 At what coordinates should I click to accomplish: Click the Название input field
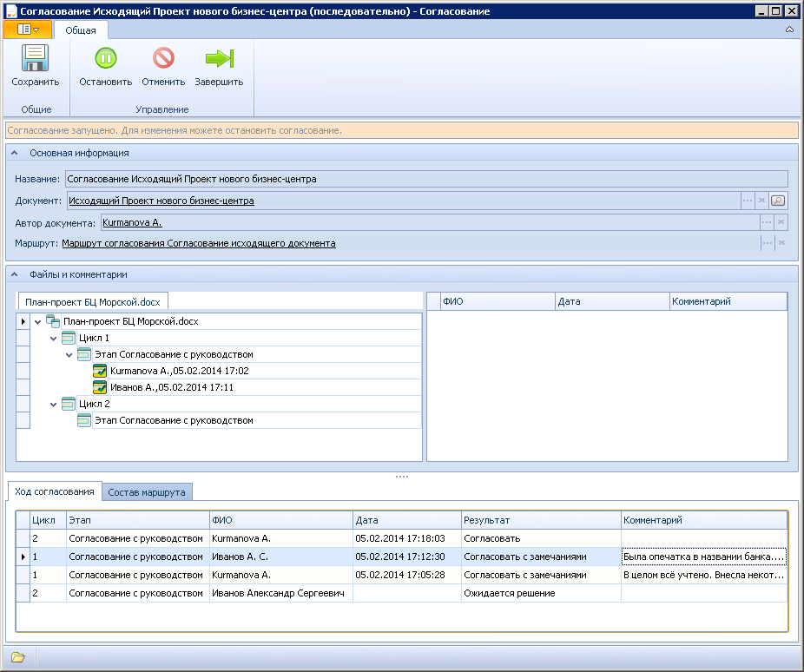pyautogui.click(x=426, y=179)
